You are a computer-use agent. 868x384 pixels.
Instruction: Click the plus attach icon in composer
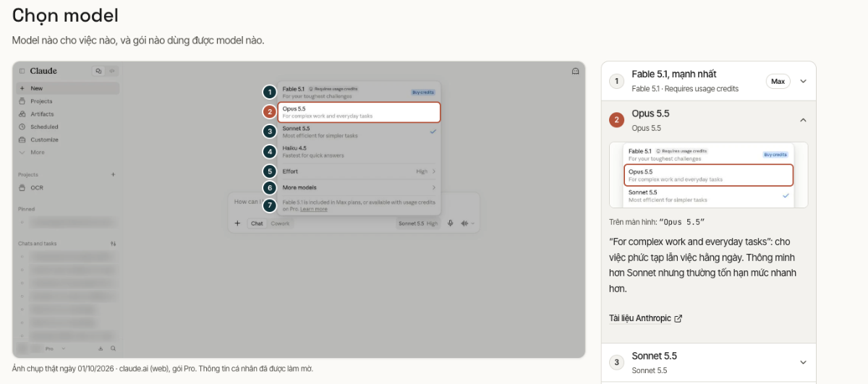pyautogui.click(x=237, y=223)
